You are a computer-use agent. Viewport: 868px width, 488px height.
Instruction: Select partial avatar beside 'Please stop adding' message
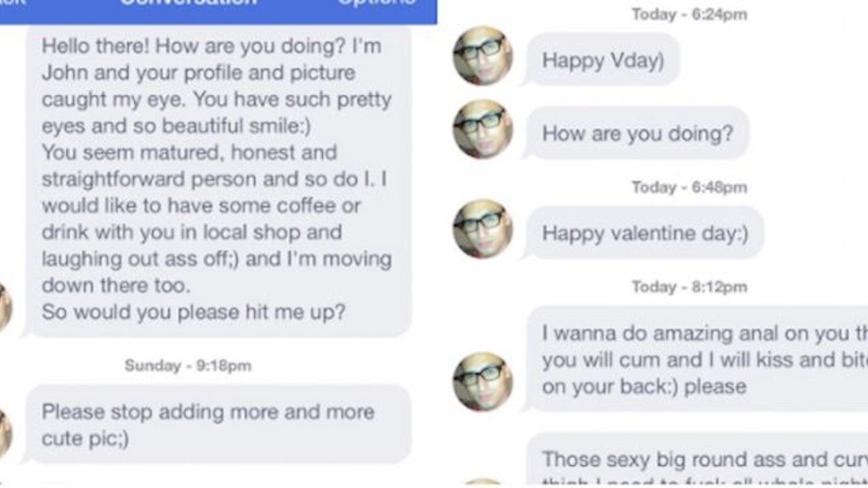6,434
